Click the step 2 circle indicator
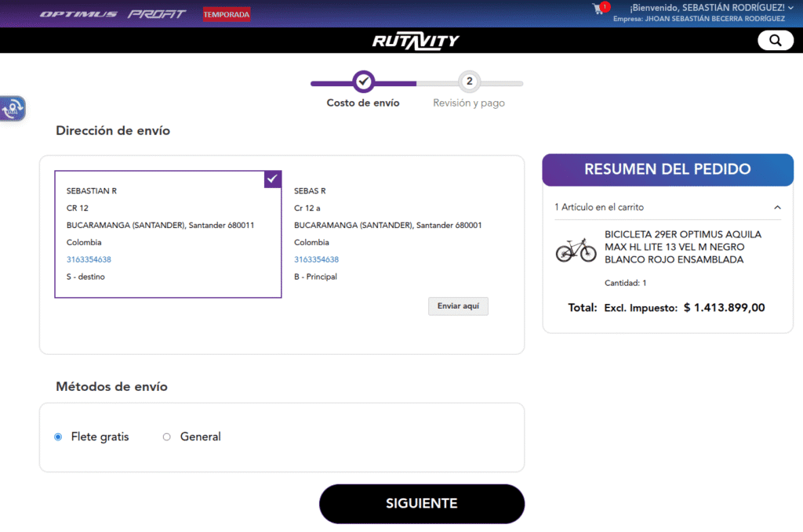 click(469, 81)
